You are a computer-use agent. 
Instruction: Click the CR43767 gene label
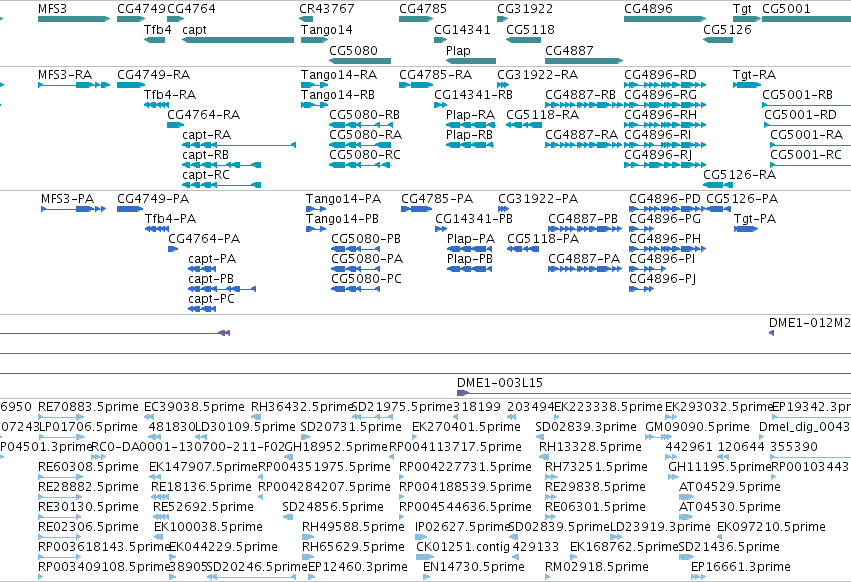327,9
